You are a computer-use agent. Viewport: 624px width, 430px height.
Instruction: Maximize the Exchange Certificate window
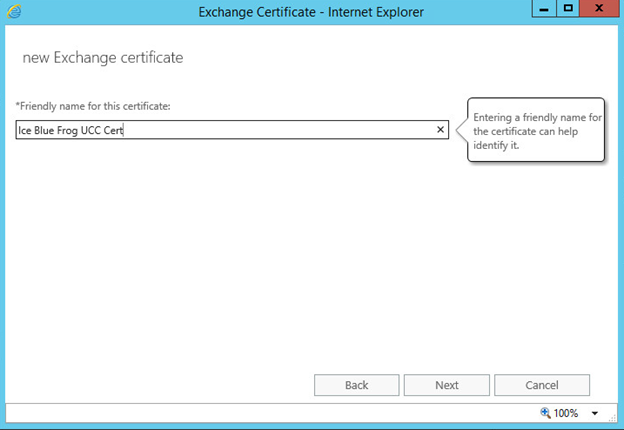(x=568, y=9)
